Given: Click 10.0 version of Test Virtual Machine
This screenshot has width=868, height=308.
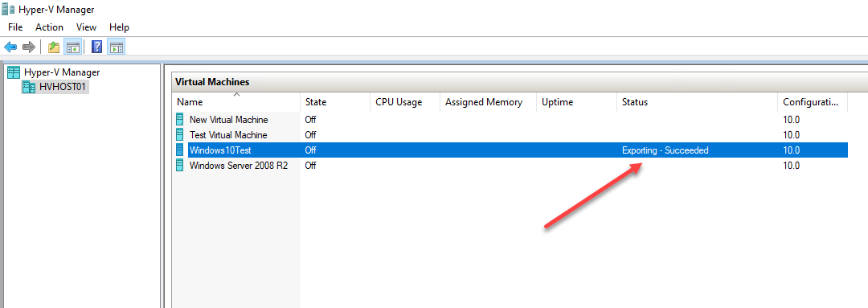Looking at the screenshot, I should pos(791,134).
